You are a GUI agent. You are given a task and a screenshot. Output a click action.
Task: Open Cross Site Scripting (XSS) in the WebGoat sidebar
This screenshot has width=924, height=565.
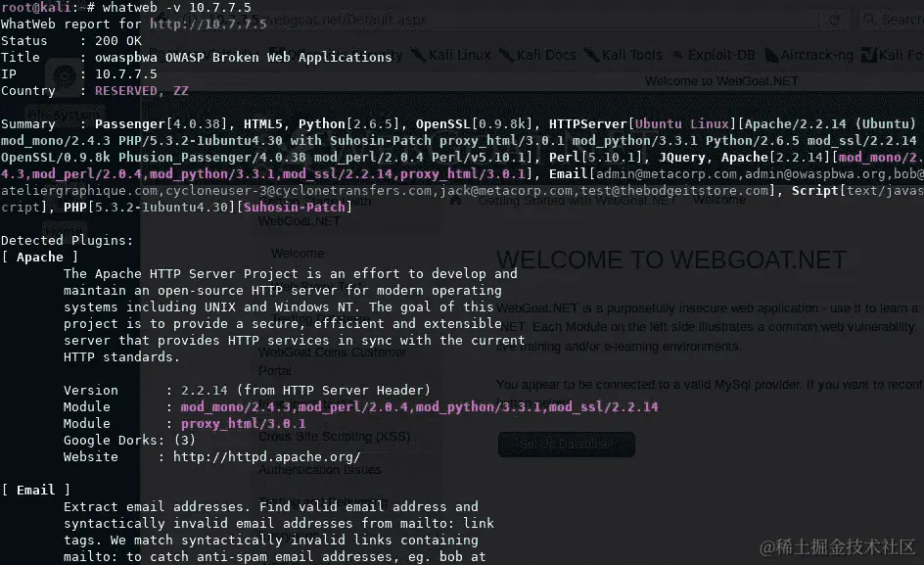tap(334, 437)
